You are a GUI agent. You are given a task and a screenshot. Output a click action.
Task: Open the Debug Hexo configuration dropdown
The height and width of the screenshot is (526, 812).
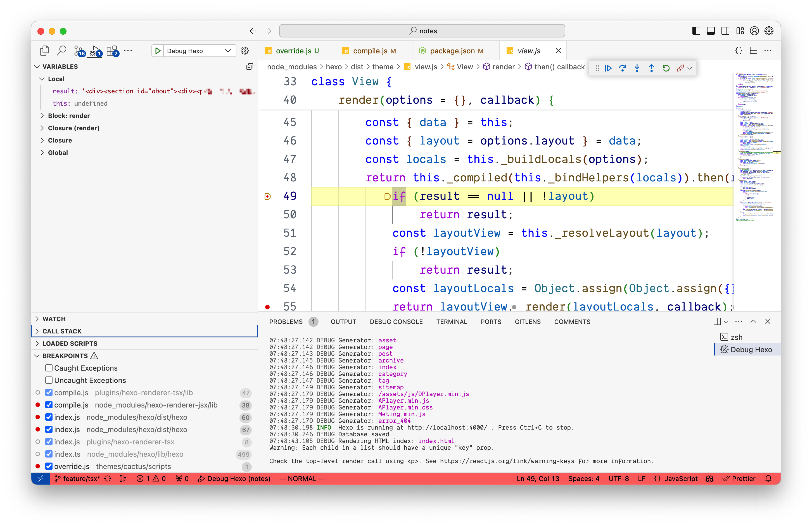point(227,51)
